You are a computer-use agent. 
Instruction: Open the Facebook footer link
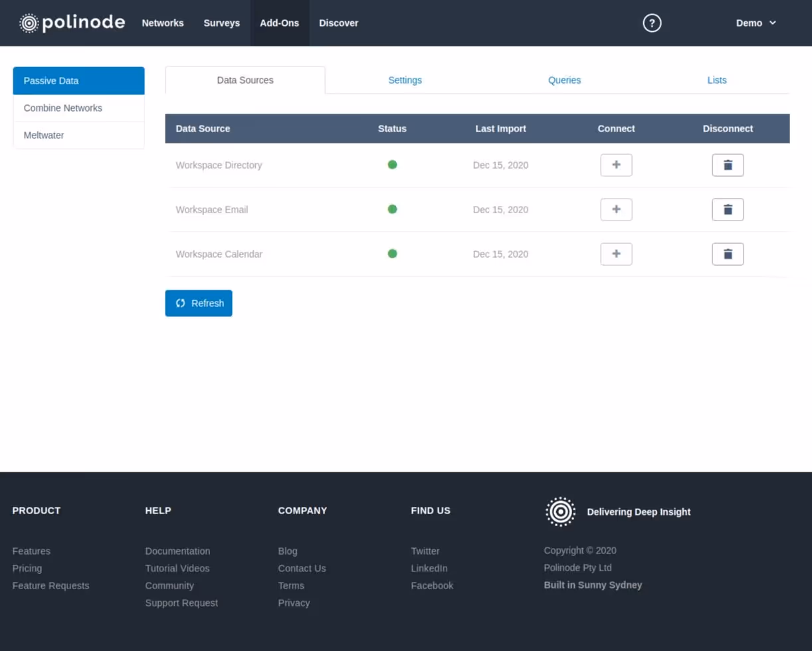[x=432, y=586]
